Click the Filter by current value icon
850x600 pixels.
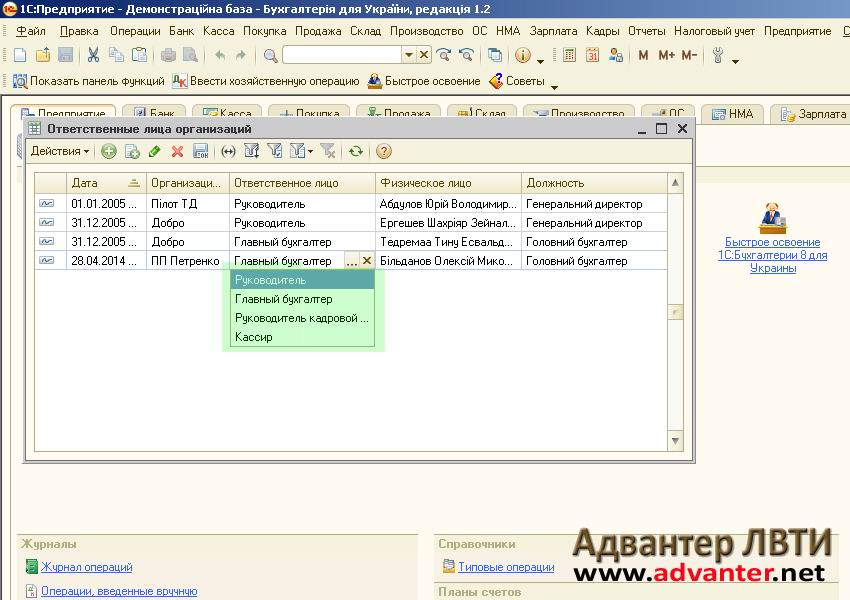[x=275, y=151]
